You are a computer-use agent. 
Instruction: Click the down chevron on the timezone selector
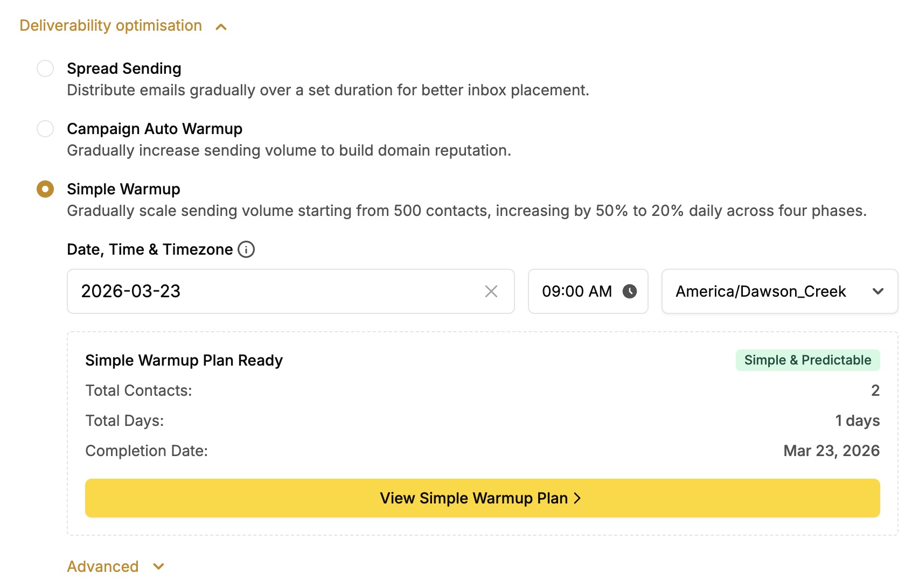click(878, 291)
